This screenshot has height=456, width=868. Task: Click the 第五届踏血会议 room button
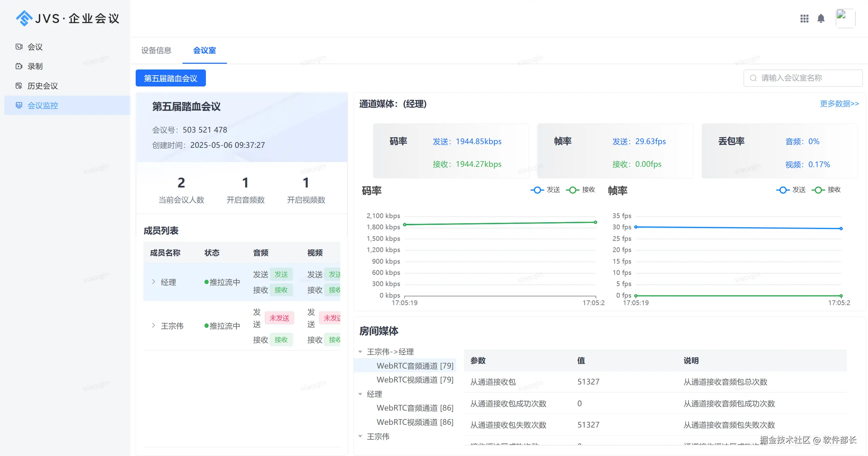pyautogui.click(x=170, y=78)
